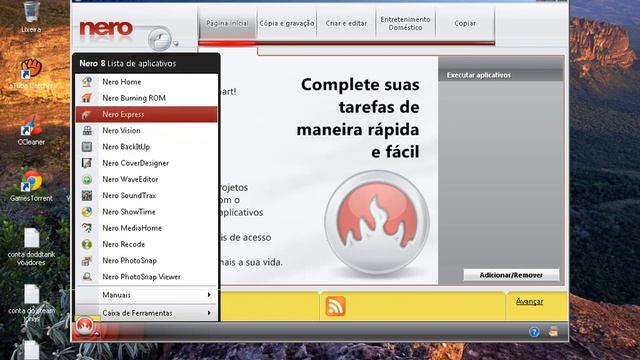Switch to the Cópia e gravação tab

pos(287,23)
